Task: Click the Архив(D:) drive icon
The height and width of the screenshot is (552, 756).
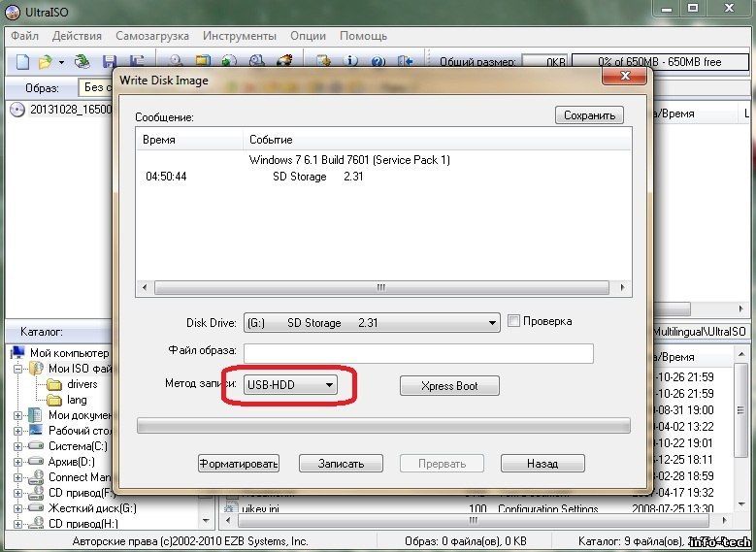Action: click(36, 462)
